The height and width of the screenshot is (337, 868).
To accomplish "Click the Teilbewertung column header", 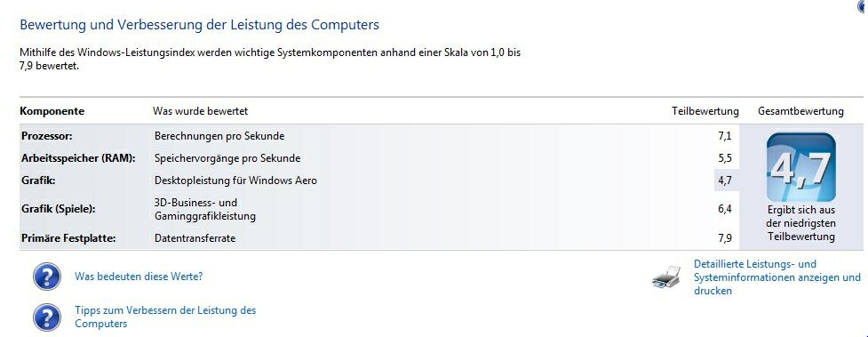I will click(x=705, y=111).
